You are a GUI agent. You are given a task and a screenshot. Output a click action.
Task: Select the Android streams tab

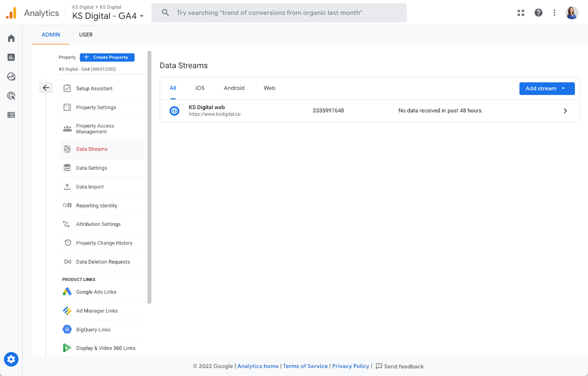[234, 88]
